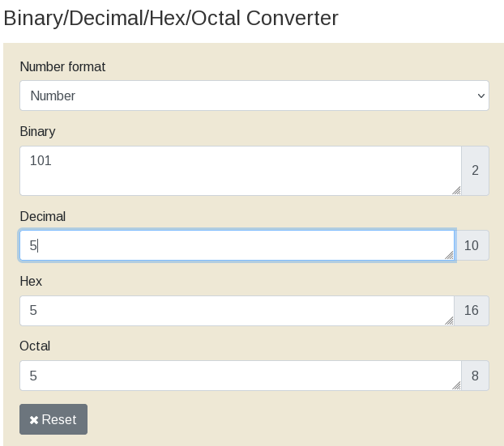Screen dimensions: 504x446
Task: Click the base 8 badge beside Octal
Action: (475, 376)
